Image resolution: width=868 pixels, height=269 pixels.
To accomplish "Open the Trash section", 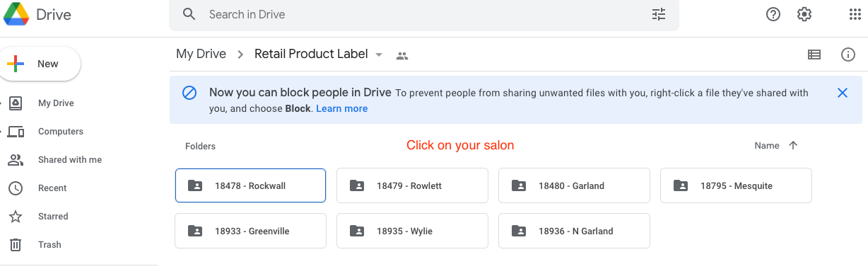I will pos(49,245).
